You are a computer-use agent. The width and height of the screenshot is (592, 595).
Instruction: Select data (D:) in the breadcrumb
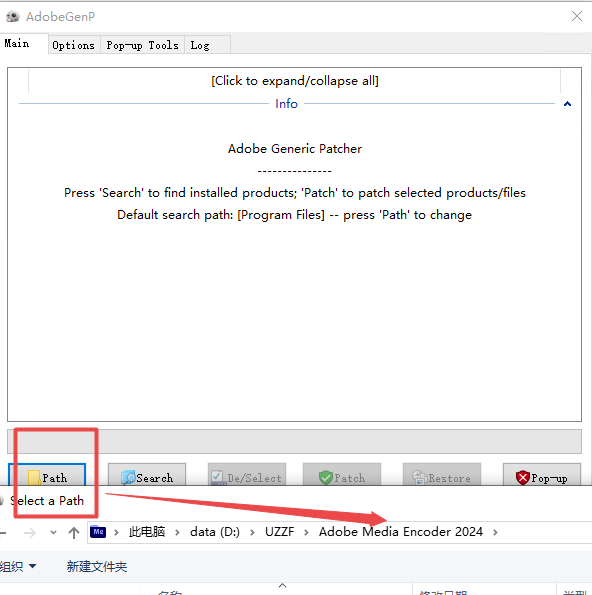pyautogui.click(x=215, y=532)
